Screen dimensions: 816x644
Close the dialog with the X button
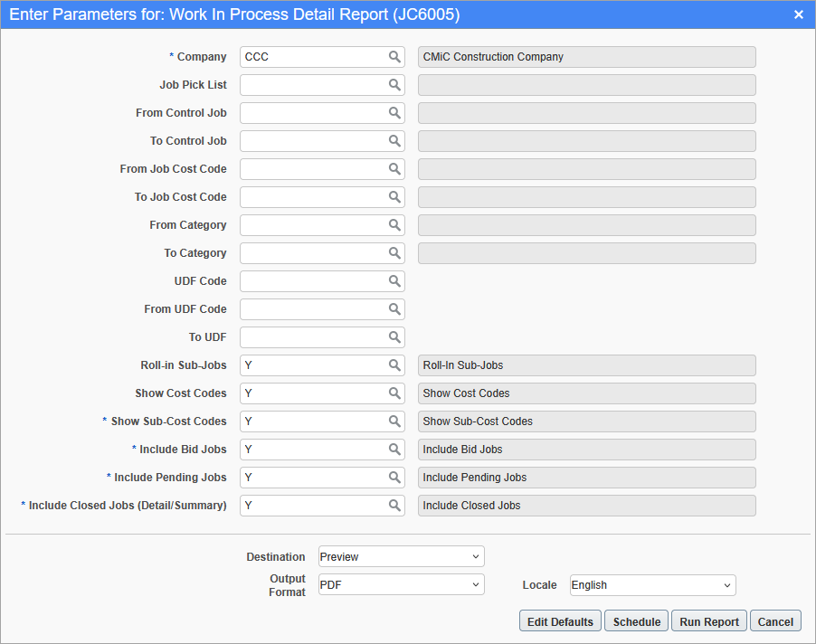point(799,14)
